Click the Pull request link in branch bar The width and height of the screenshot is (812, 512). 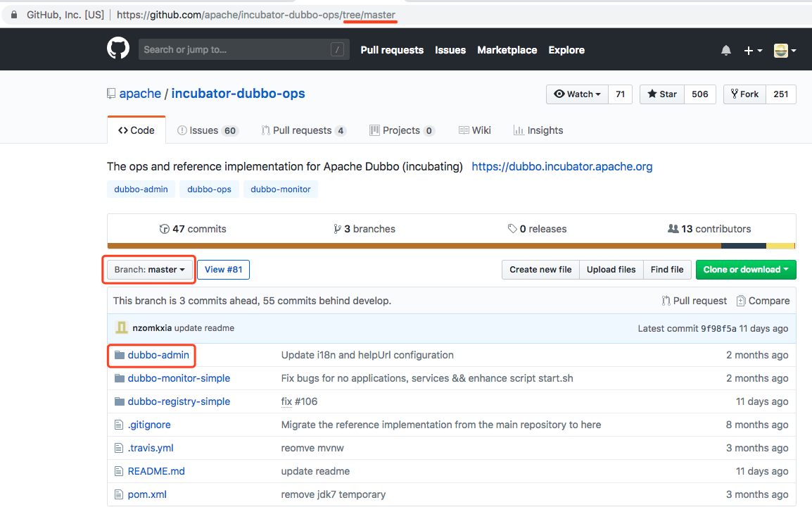point(694,301)
